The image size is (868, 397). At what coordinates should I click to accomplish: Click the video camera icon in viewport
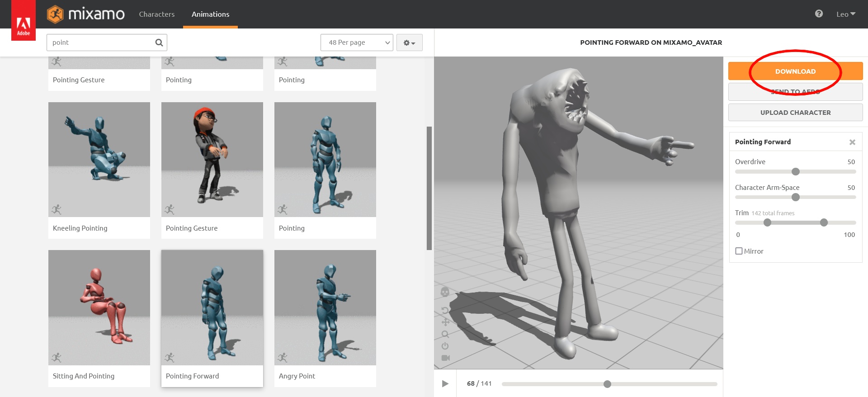coord(445,358)
